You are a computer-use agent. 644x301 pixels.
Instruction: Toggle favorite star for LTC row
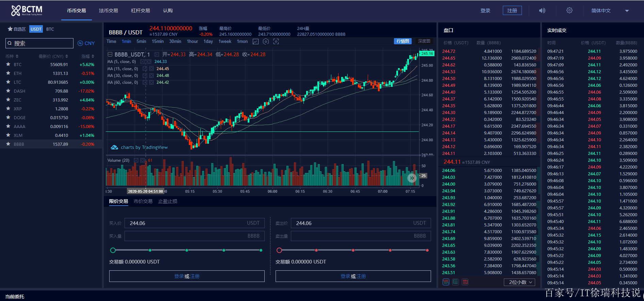(x=8, y=82)
